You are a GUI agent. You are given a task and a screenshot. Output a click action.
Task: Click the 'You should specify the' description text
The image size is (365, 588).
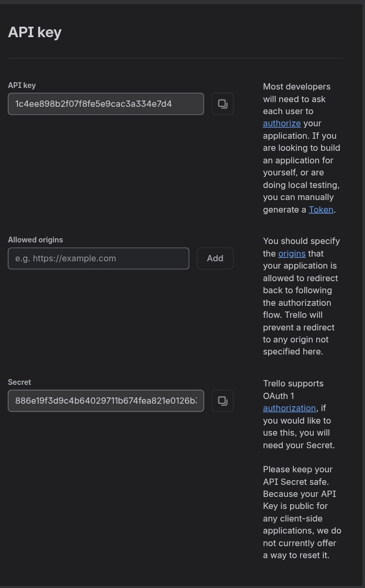[x=302, y=296]
